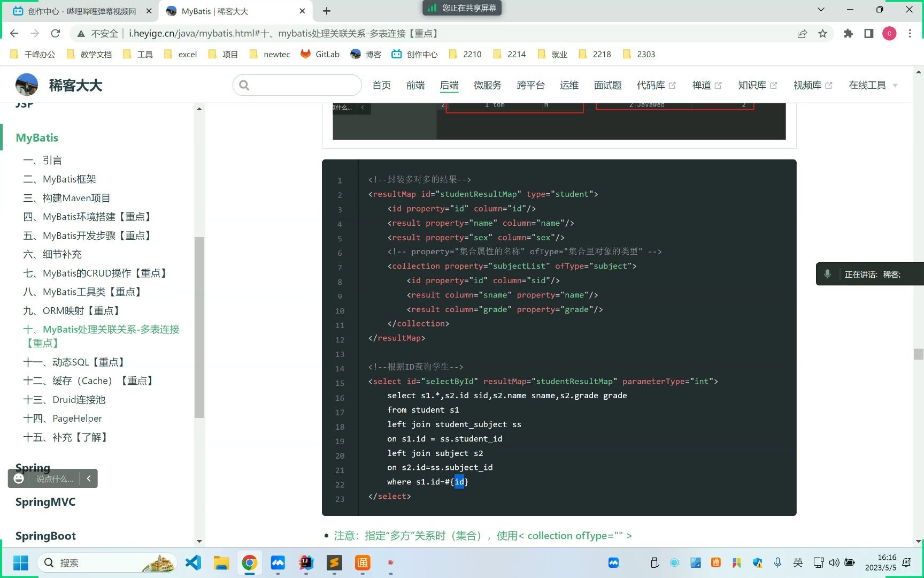This screenshot has width=924, height=578.
Task: Open the 面试题 nav item
Action: [608, 85]
